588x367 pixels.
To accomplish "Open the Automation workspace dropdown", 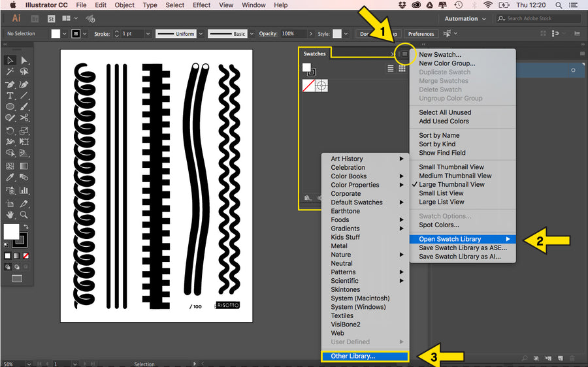I will 465,19.
